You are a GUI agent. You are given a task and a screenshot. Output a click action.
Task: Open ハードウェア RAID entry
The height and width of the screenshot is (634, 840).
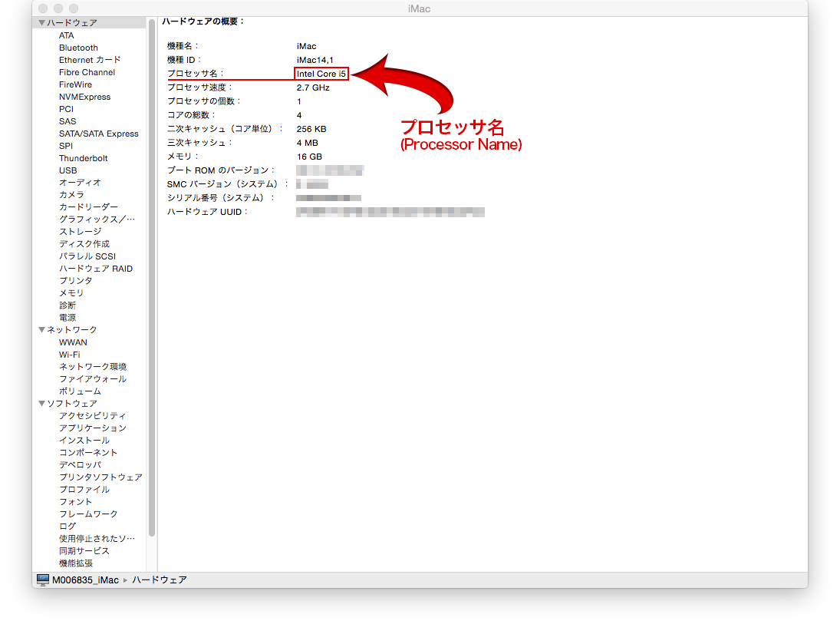(x=96, y=269)
